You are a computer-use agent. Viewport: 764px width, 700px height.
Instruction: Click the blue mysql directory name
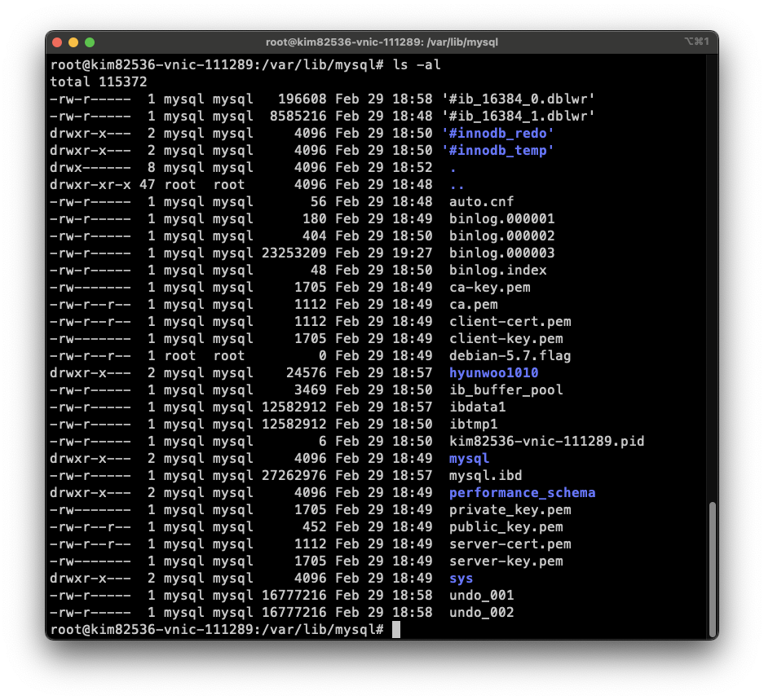[469, 459]
